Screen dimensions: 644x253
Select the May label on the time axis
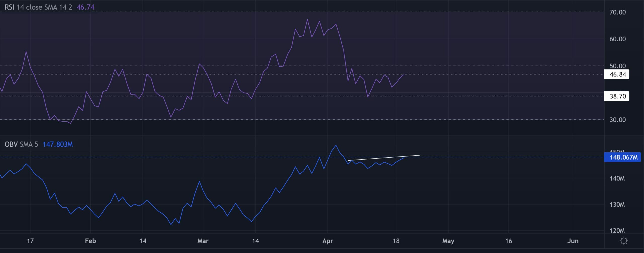(448, 241)
